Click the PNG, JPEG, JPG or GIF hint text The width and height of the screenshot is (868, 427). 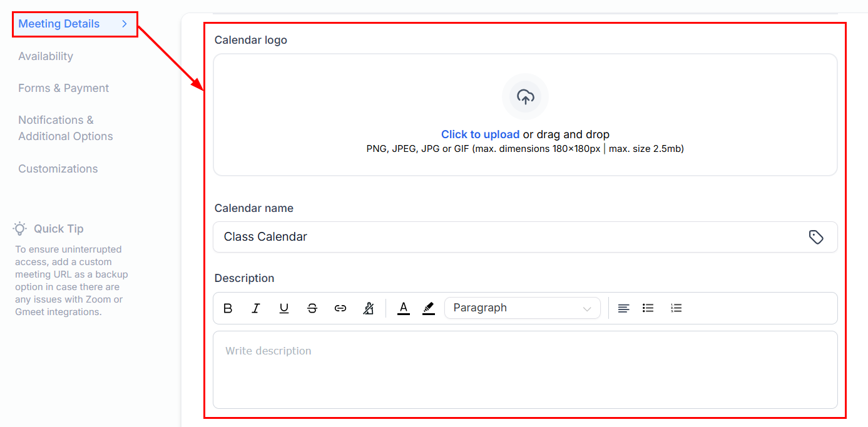(525, 149)
